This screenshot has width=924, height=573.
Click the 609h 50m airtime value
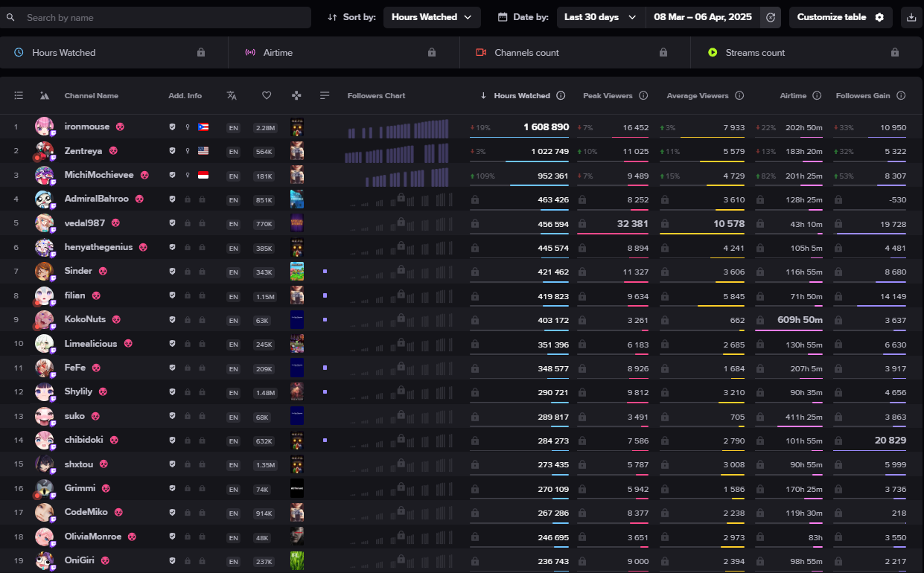[800, 319]
